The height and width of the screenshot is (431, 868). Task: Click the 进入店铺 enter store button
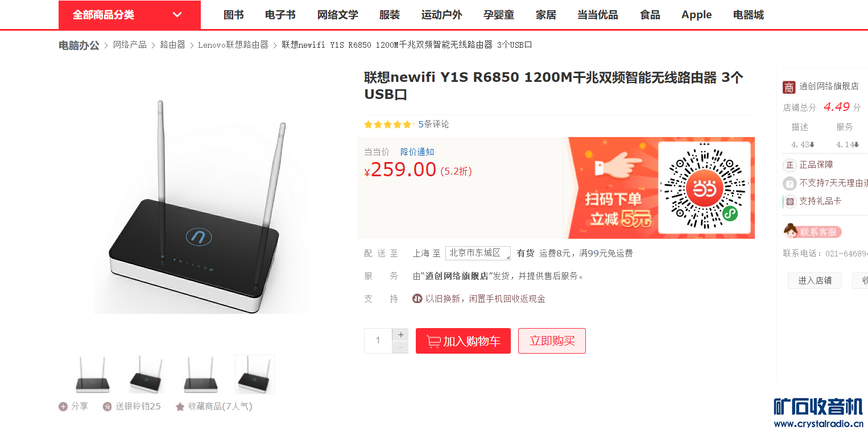pos(815,280)
